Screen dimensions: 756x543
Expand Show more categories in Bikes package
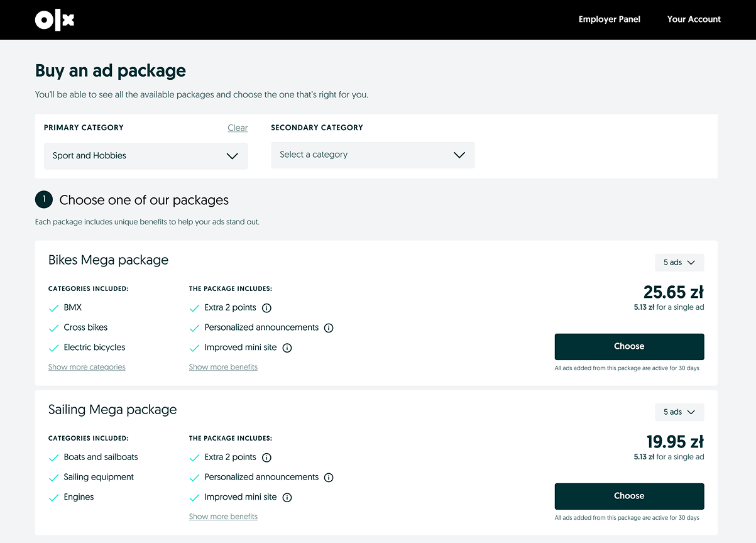click(x=87, y=367)
